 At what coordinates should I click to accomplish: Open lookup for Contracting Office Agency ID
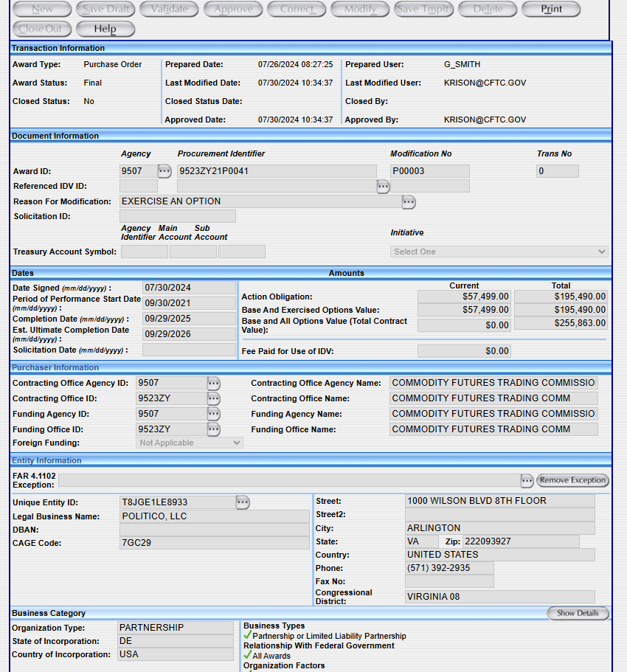pyautogui.click(x=213, y=383)
